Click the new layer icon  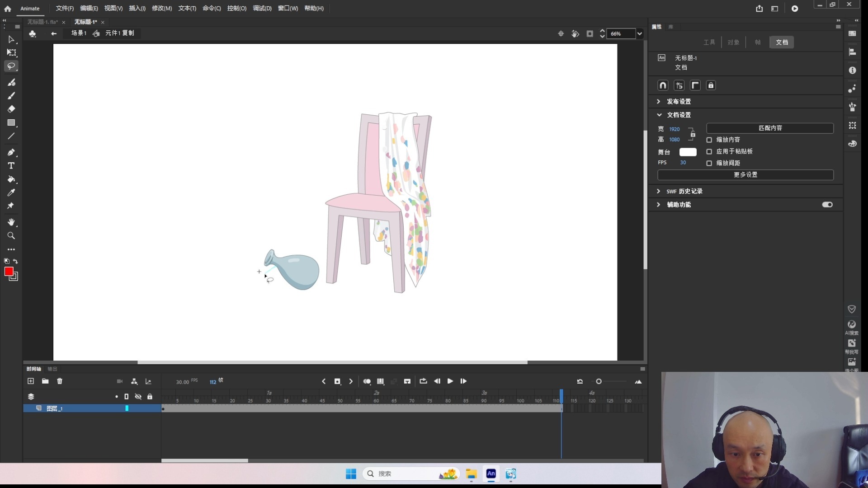31,381
